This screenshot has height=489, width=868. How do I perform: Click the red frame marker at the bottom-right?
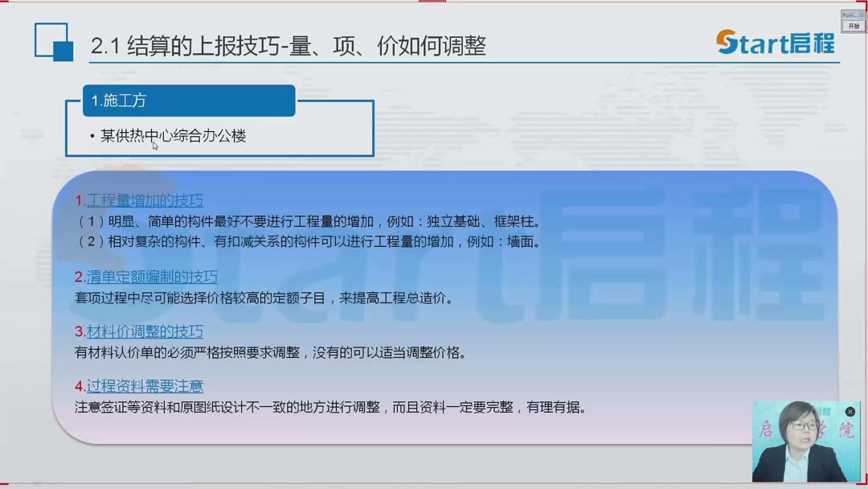coord(865,483)
